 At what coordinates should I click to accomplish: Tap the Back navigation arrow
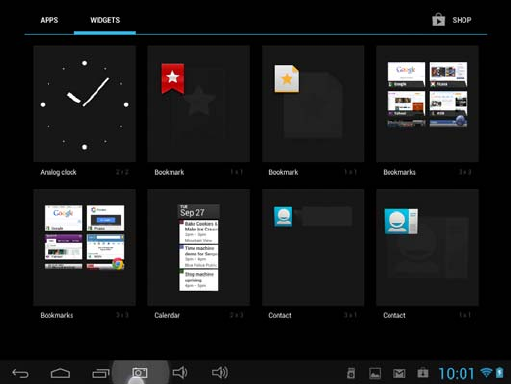20,373
